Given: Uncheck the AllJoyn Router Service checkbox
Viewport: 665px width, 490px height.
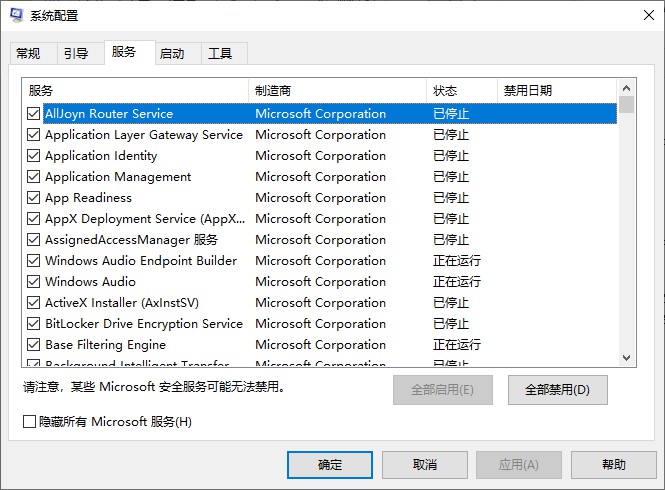Looking at the screenshot, I should pyautogui.click(x=34, y=114).
